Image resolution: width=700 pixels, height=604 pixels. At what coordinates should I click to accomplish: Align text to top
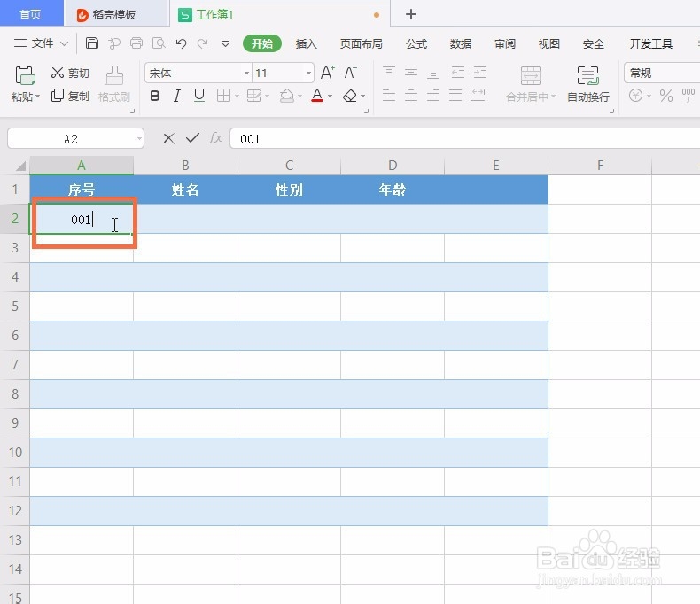point(389,72)
